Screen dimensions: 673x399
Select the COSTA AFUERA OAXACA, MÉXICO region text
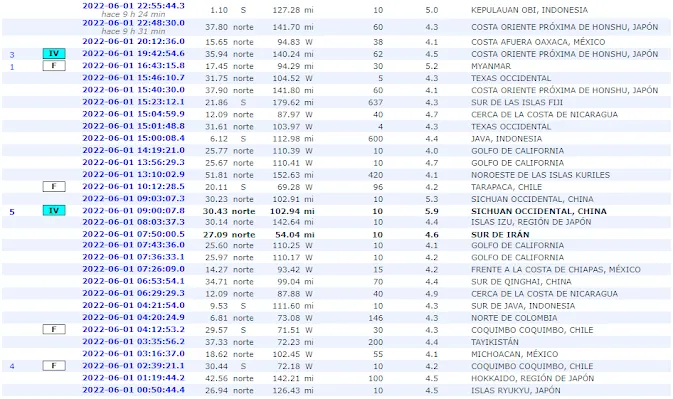pos(538,42)
